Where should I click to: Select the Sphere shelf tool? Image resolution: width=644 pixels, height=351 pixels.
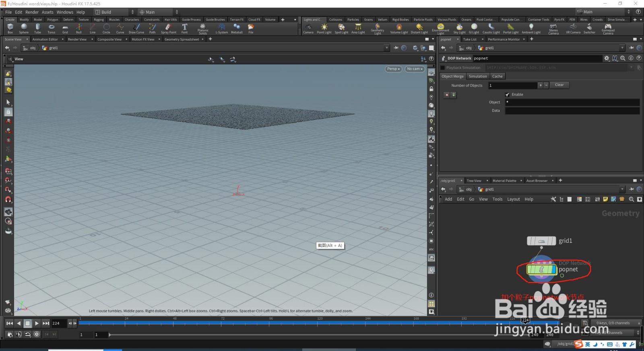click(x=24, y=28)
